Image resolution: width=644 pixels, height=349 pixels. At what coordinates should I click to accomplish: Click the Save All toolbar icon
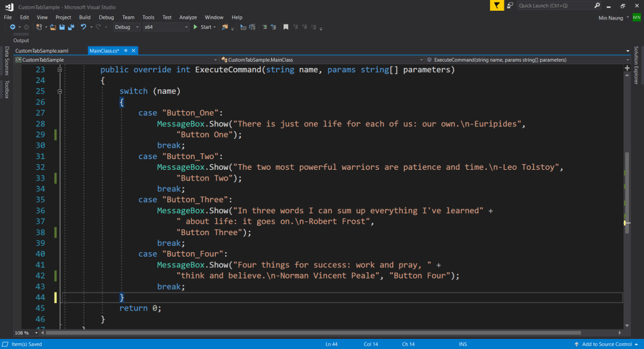(70, 27)
